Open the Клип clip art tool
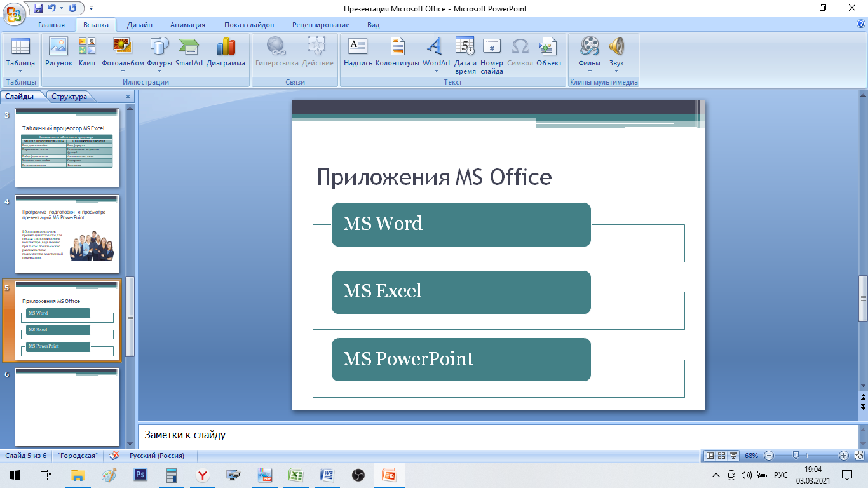This screenshot has height=488, width=868. pyautogui.click(x=87, y=52)
